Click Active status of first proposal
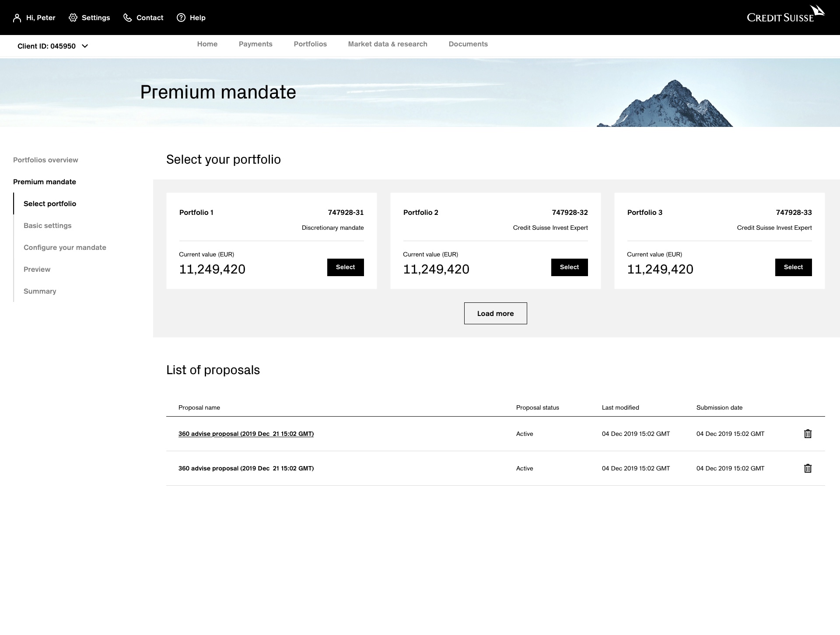This screenshot has height=635, width=840. pyautogui.click(x=525, y=434)
